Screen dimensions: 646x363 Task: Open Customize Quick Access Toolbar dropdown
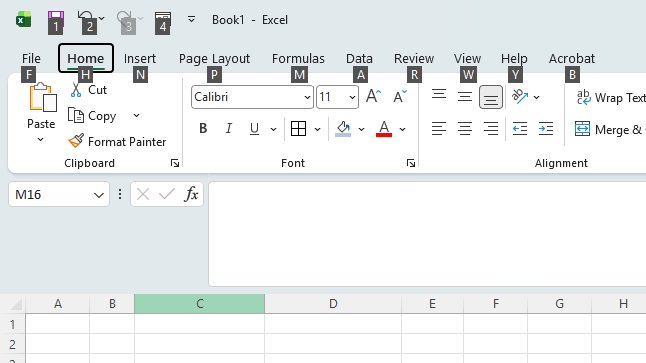(191, 19)
